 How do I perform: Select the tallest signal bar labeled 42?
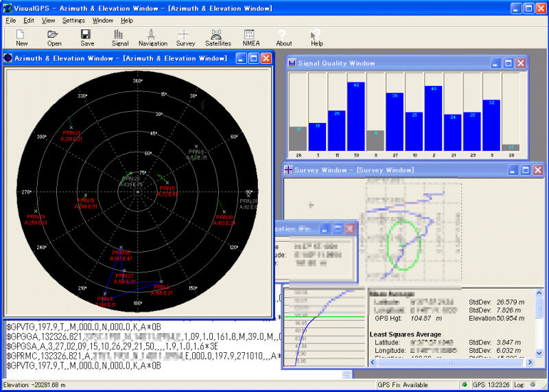(355, 115)
